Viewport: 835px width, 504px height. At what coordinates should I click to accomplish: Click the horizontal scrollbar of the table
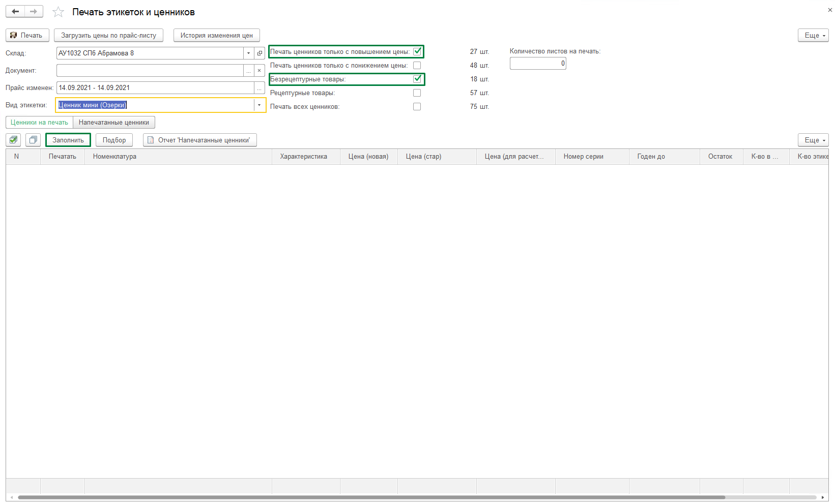tap(371, 497)
